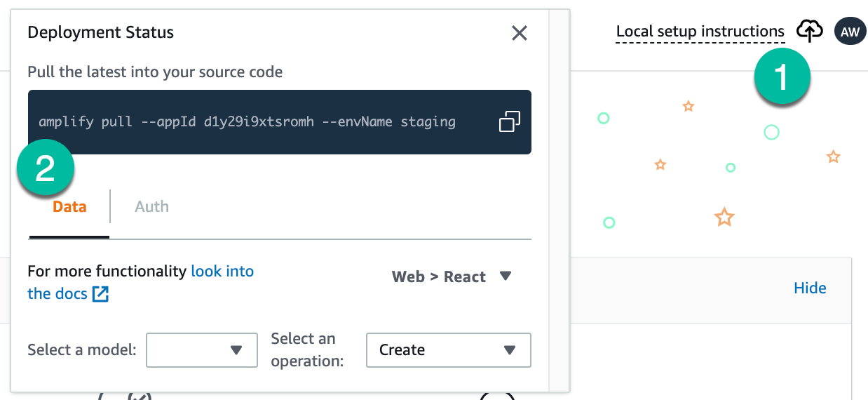Switch to the Data tab
The image size is (868, 400).
tap(69, 207)
